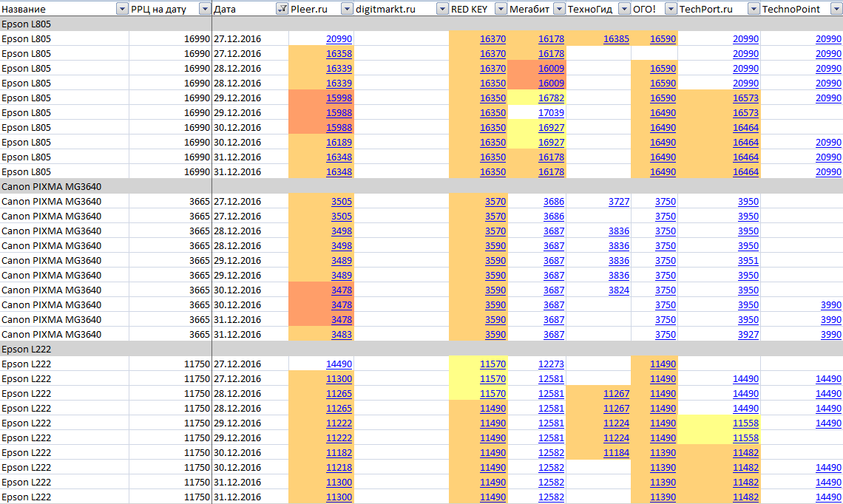This screenshot has width=843, height=504.
Task: Expand the Pleer.ru column filter
Action: (x=347, y=9)
